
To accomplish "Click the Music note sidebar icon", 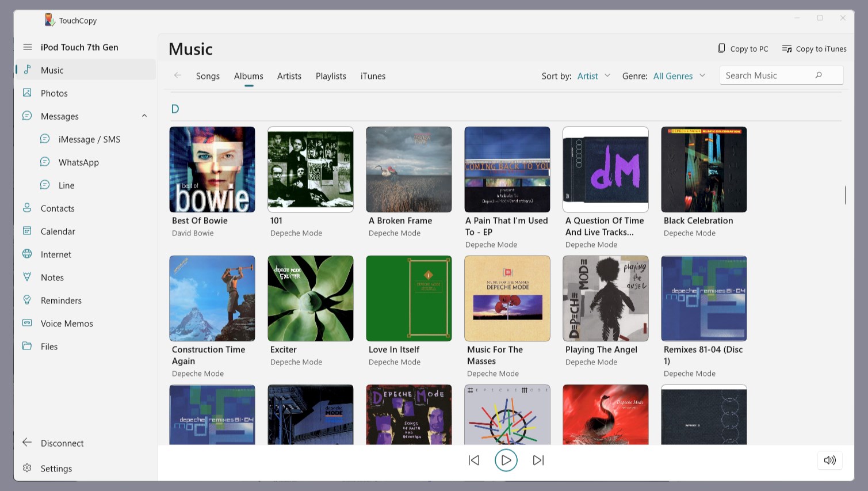I will click(27, 70).
